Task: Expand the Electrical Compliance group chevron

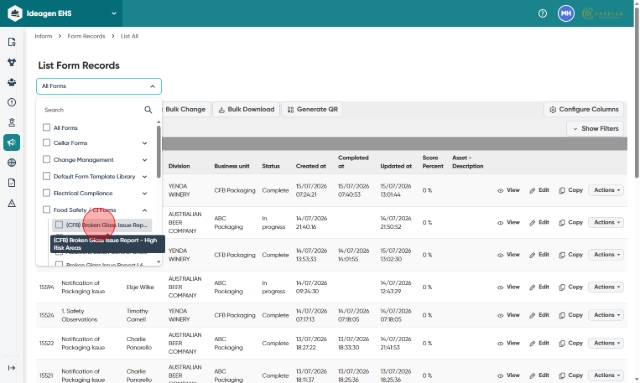Action: 144,193
